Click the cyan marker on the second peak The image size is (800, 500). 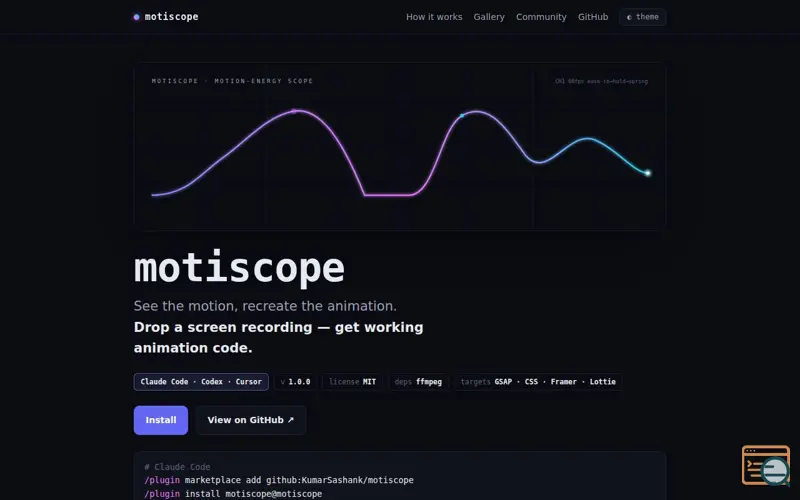[x=462, y=116]
